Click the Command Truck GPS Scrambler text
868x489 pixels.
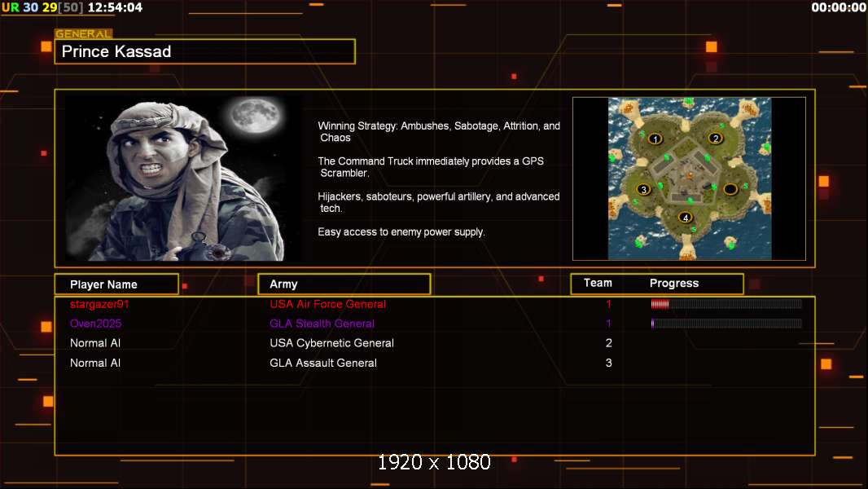click(431, 167)
